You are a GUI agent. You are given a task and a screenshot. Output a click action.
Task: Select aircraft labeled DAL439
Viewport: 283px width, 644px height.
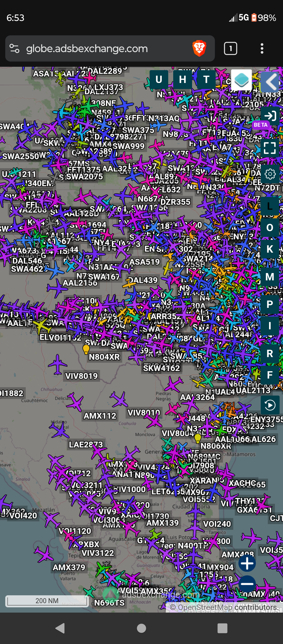click(143, 280)
